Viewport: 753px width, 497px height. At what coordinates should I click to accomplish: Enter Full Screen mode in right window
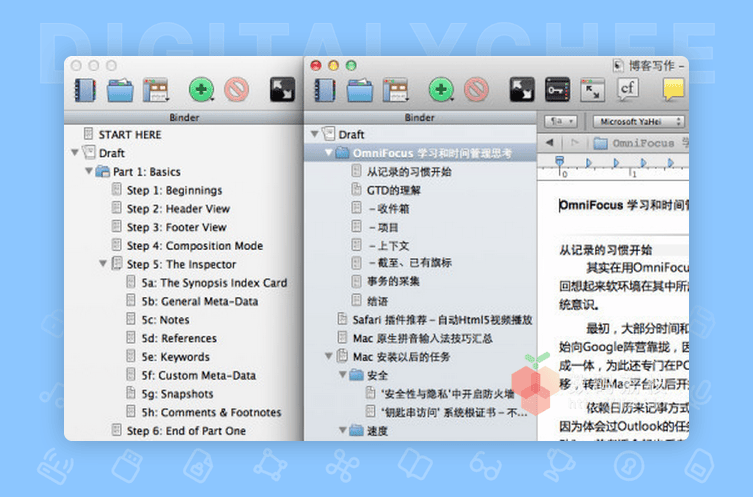522,90
